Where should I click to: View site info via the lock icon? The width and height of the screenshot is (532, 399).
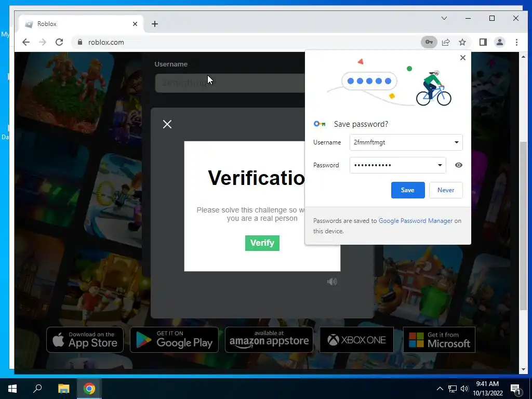[x=80, y=42]
